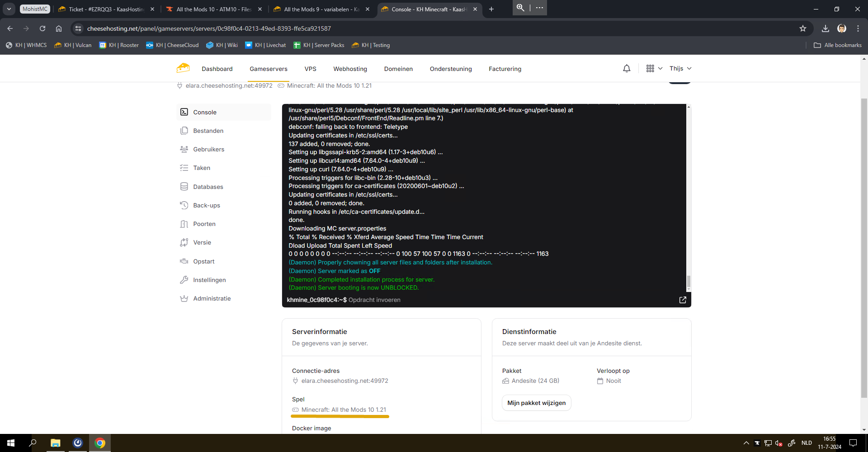Bookmark this page with star icon
The width and height of the screenshot is (868, 452).
pos(803,28)
